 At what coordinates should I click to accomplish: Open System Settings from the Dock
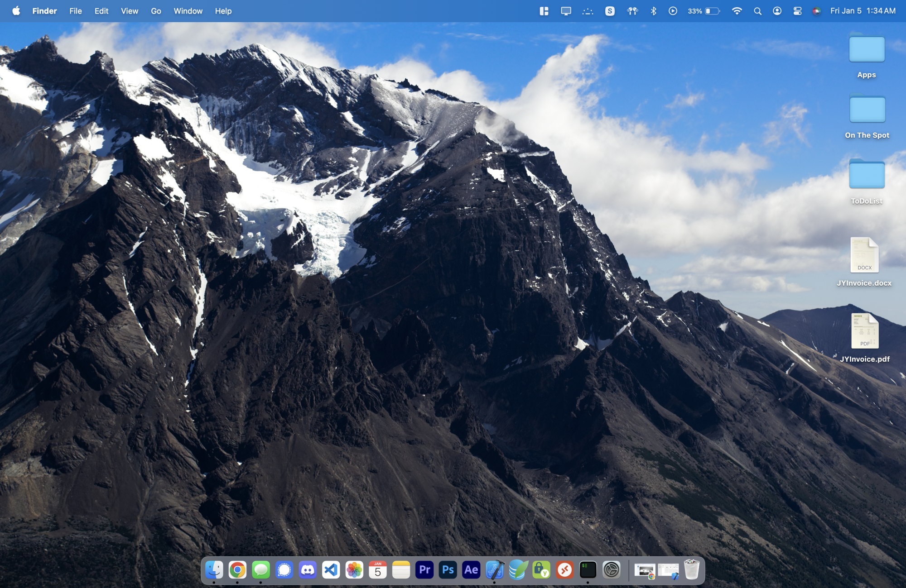click(611, 569)
